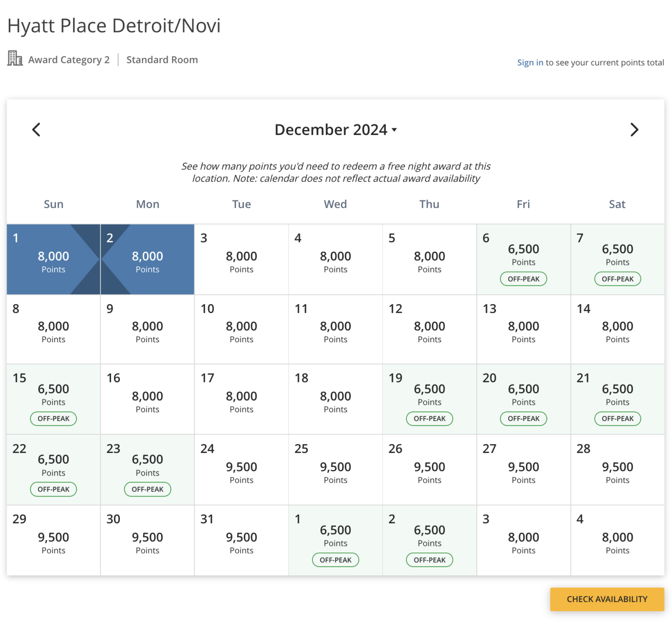Pick January 1 off-peak date
The image size is (672, 626).
pos(336,540)
